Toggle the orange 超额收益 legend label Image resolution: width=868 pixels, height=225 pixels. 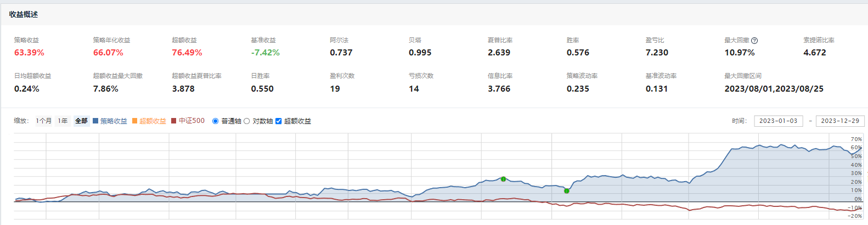click(153, 121)
